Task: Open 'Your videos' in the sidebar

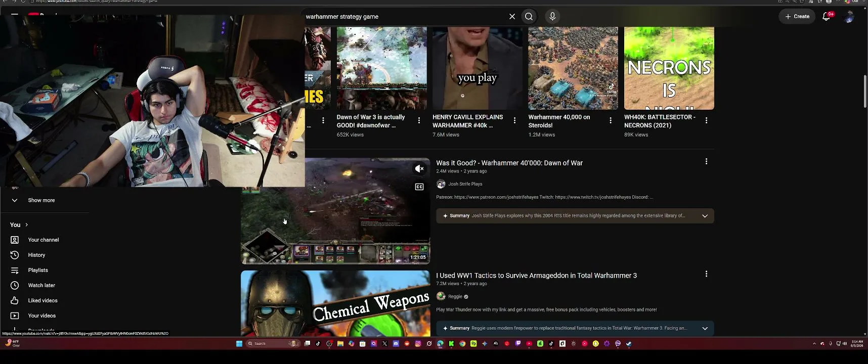Action: click(42, 316)
